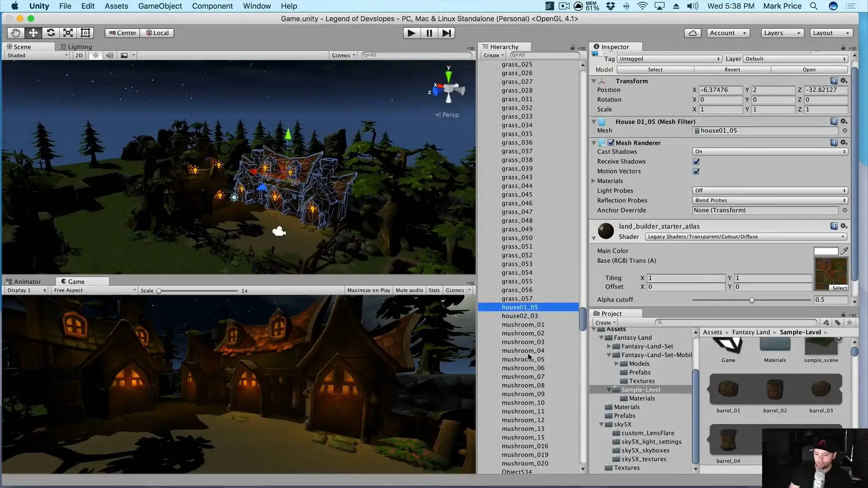The image size is (868, 488).
Task: Toggle Cast Shadows checkbox on Mesh Renderer
Action: [769, 151]
